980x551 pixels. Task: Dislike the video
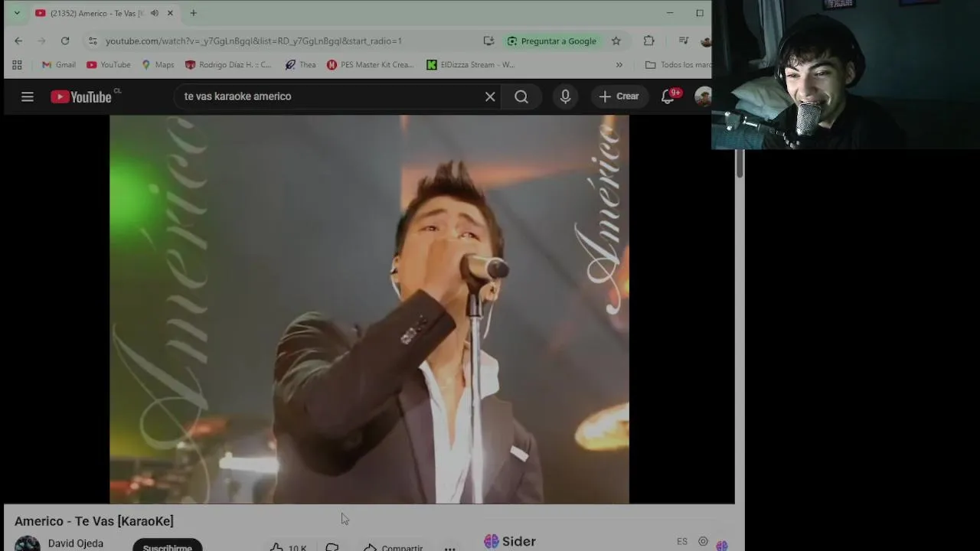coord(332,547)
